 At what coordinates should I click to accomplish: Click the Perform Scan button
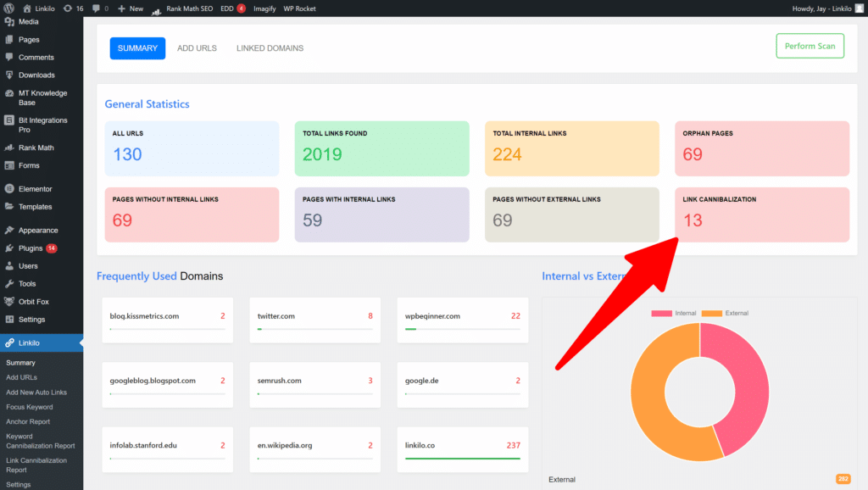click(810, 46)
